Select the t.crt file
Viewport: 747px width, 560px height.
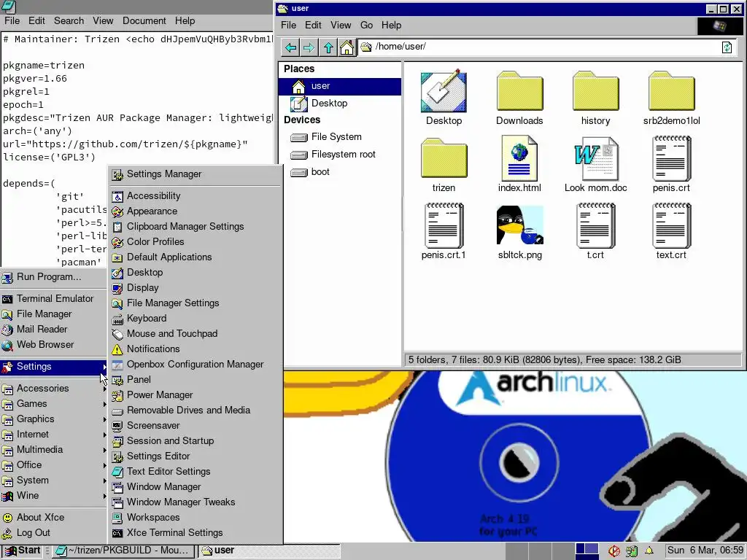click(x=595, y=233)
